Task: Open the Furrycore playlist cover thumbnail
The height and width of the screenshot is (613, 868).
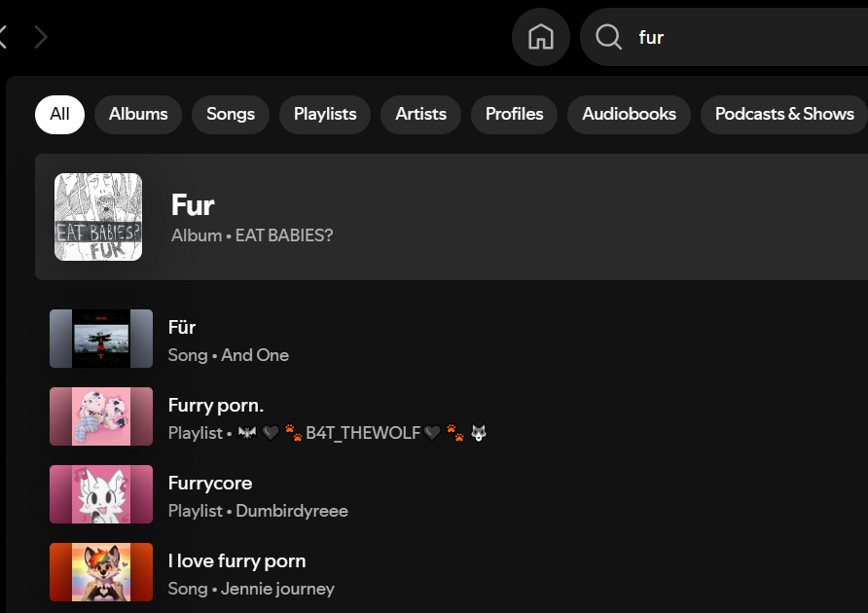Action: pyautogui.click(x=101, y=494)
